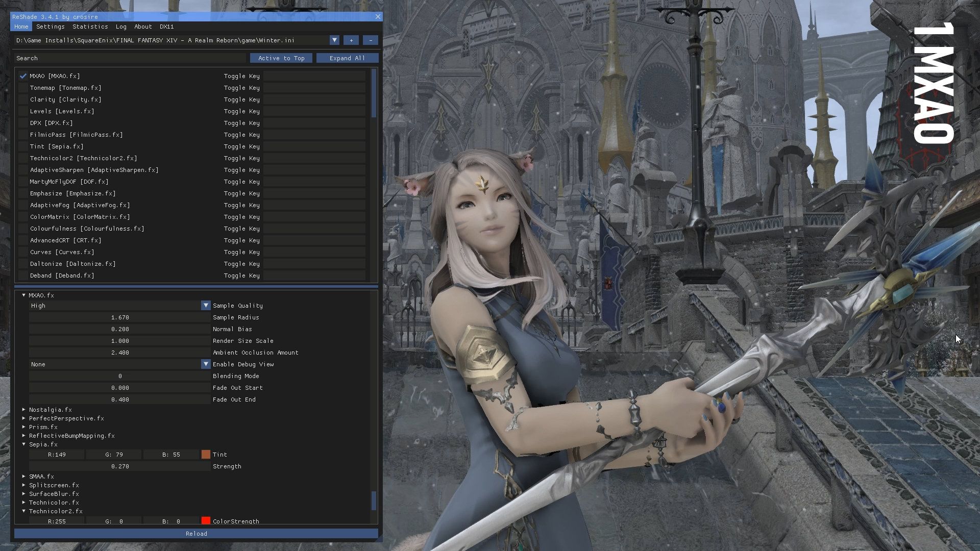Click the Fade Out Start slider
Image resolution: width=980 pixels, height=551 pixels.
point(119,388)
